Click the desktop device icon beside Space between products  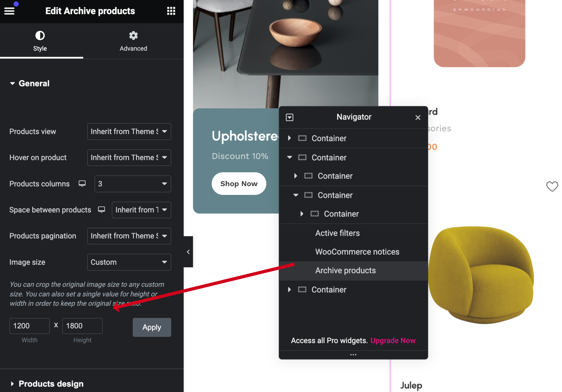102,209
